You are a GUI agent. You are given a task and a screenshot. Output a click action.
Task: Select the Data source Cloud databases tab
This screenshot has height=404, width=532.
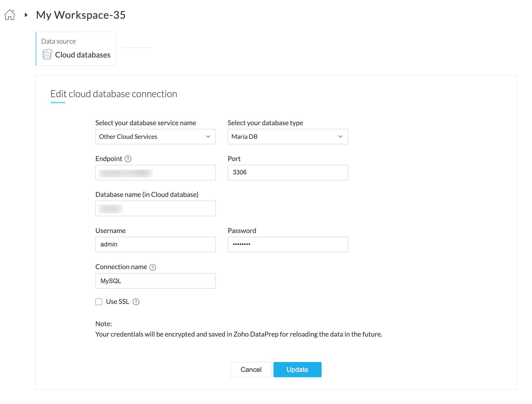click(x=76, y=49)
